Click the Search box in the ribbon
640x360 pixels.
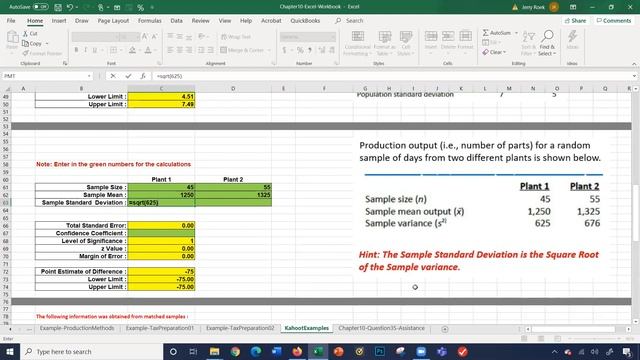(x=354, y=20)
